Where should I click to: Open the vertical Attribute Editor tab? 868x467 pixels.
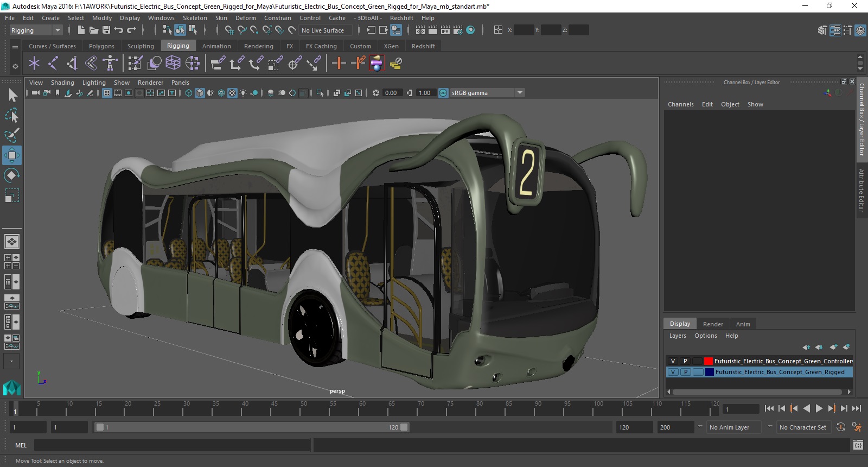861,190
